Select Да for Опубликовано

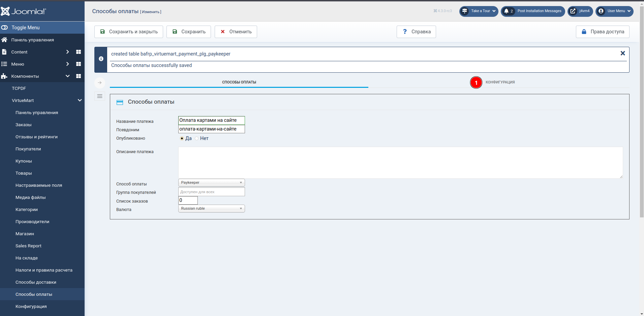pos(182,138)
